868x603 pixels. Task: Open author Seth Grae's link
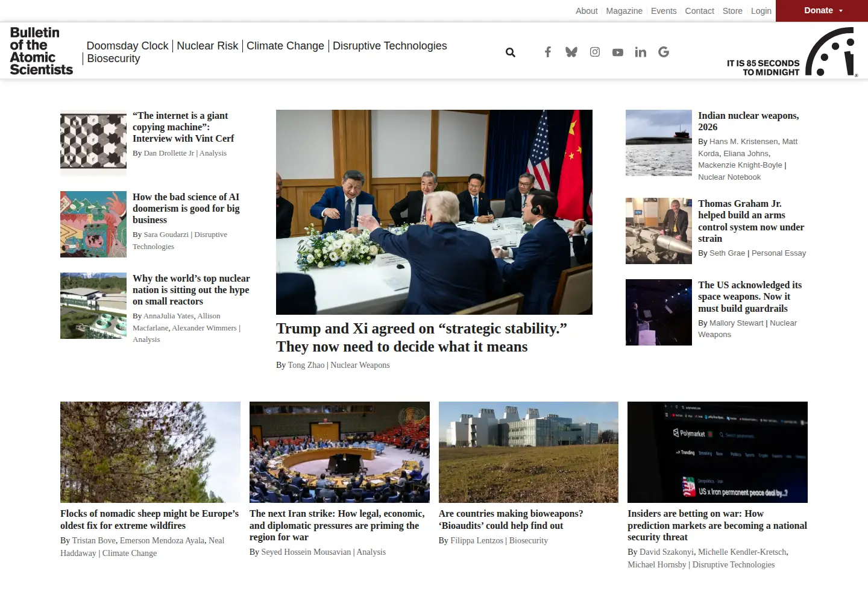point(727,253)
